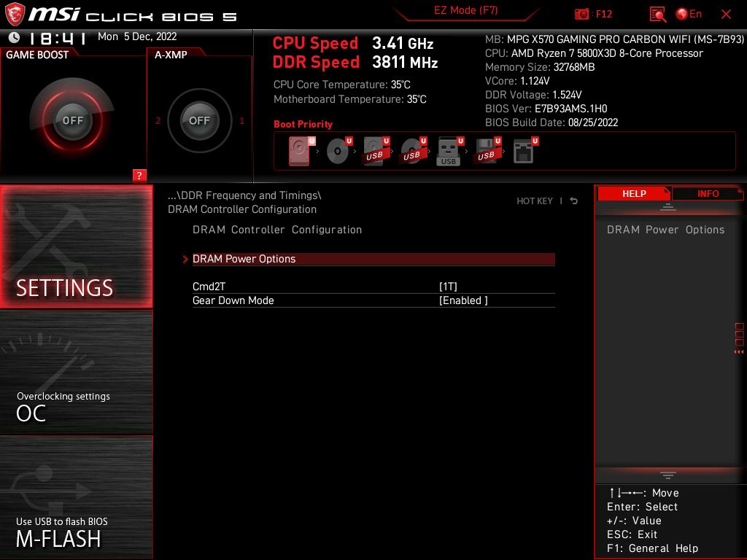Screen dimensions: 747x560
Task: Change the Cmd2T [1T] value
Action: tap(448, 286)
